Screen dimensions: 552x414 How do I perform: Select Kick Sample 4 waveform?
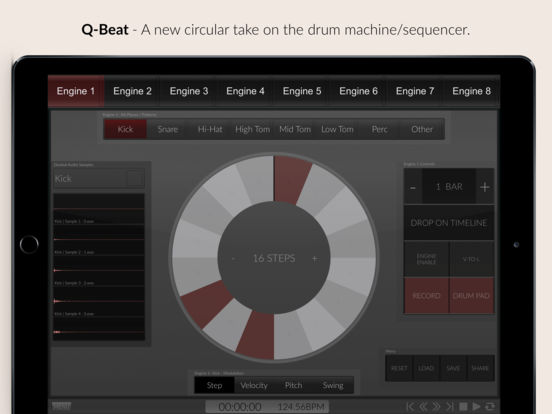(99, 301)
